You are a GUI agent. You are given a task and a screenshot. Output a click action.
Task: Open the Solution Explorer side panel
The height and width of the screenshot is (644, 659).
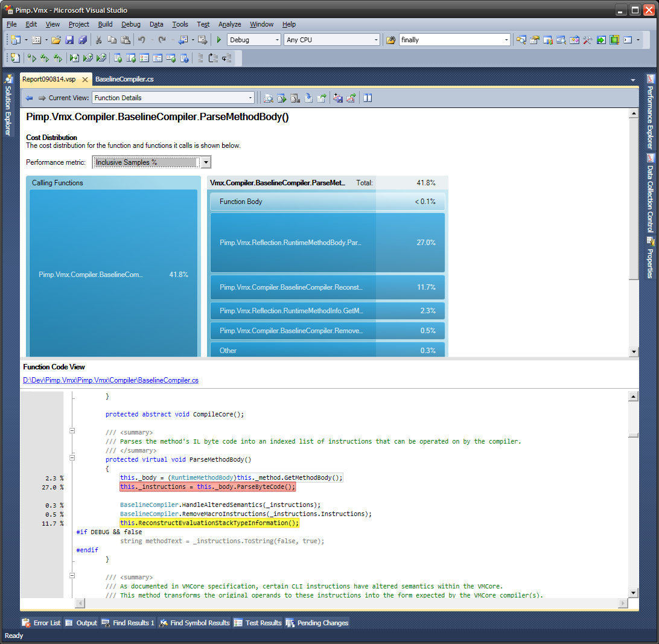click(x=8, y=105)
